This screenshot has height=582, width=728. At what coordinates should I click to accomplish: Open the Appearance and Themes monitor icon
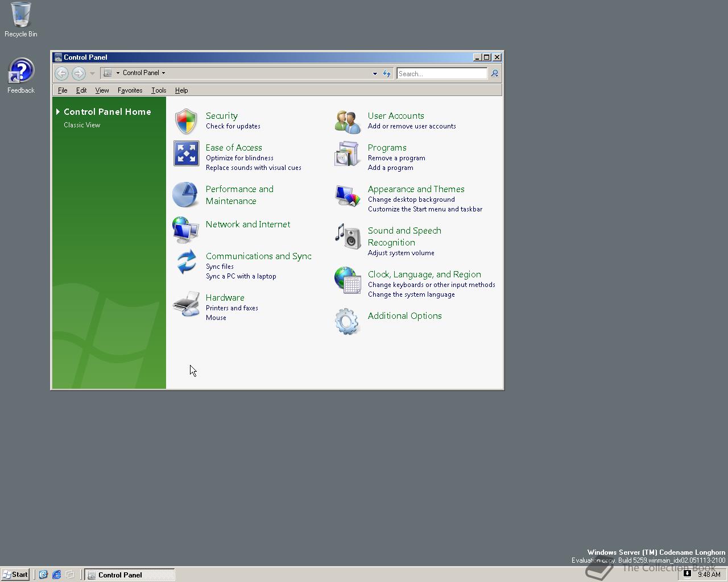[x=348, y=196]
